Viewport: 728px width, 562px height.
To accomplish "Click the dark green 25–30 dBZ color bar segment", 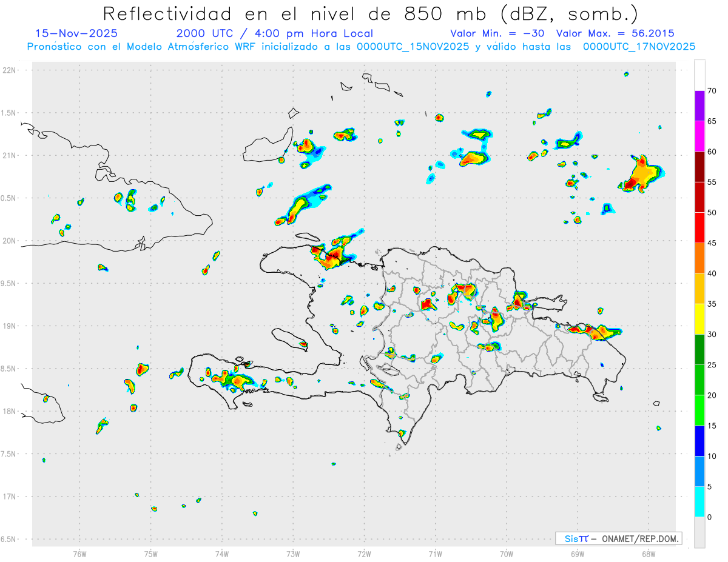I will click(x=699, y=350).
